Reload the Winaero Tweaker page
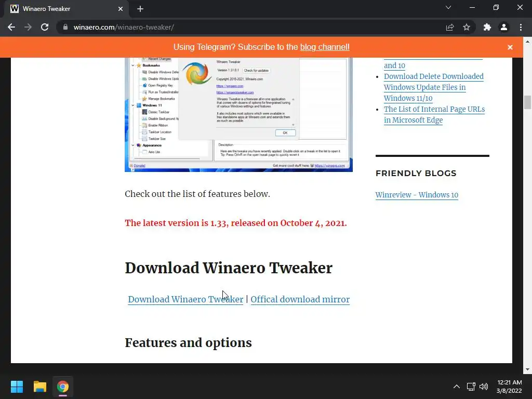This screenshot has width=532, height=399. pyautogui.click(x=45, y=27)
